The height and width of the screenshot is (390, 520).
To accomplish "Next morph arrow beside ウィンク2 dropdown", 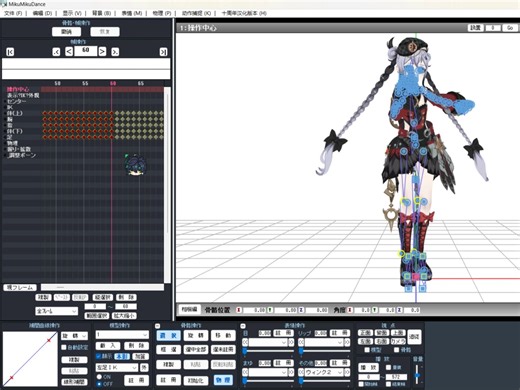I will click(x=347, y=372).
